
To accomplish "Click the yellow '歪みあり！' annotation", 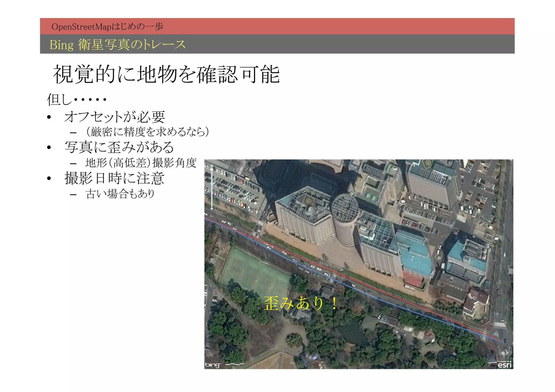I will [300, 303].
